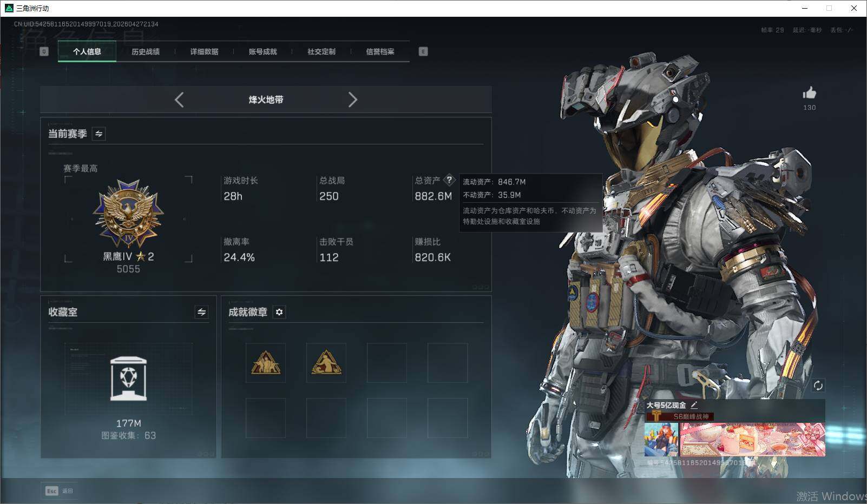Click the 赚损比 820.6K stat
The image size is (867, 504).
pyautogui.click(x=432, y=249)
